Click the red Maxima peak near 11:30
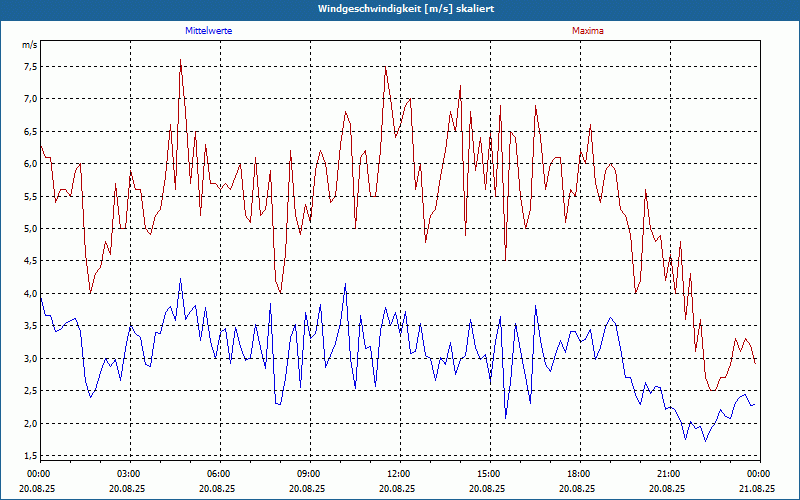The height and width of the screenshot is (500, 800). pos(385,67)
